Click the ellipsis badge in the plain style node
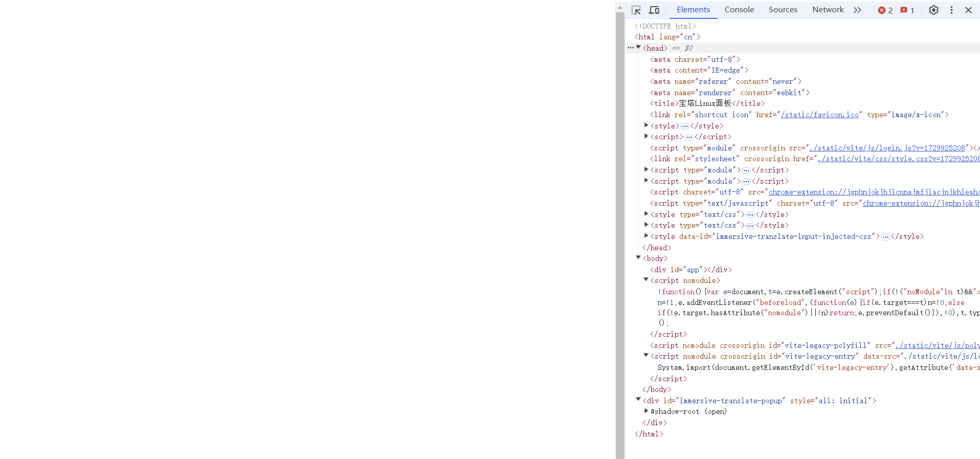Screen dimensions: 980x459 coord(685,126)
